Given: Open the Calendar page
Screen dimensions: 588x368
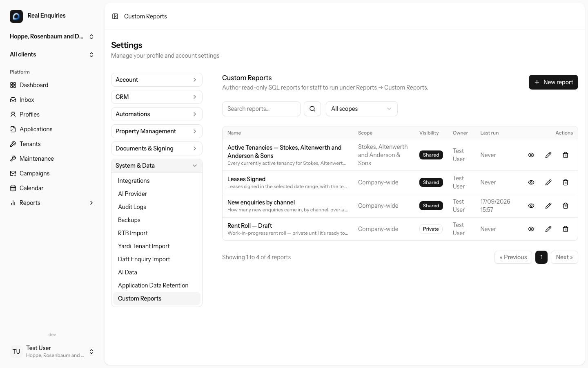Looking at the screenshot, I should point(52,188).
